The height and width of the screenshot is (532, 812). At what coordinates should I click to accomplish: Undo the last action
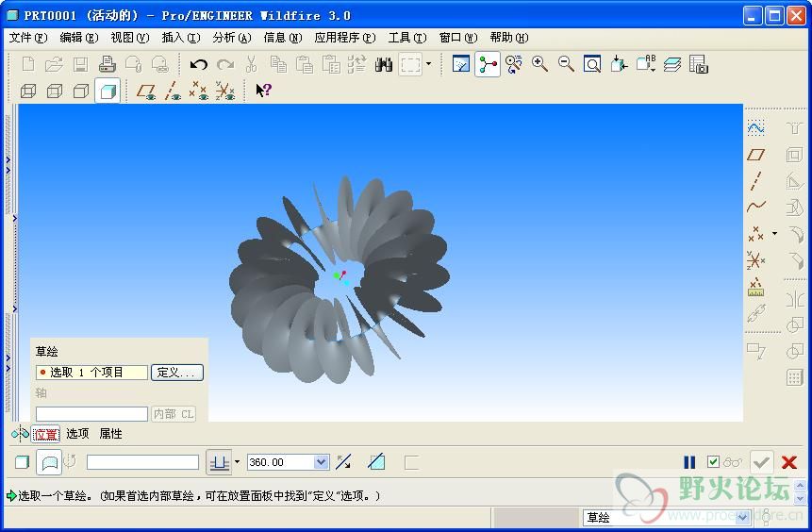tap(198, 64)
